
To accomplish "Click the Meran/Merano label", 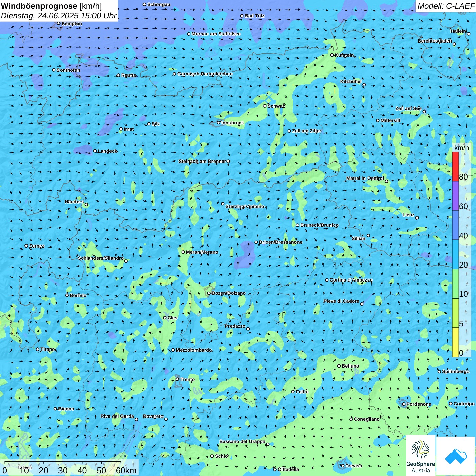I will tap(202, 252).
